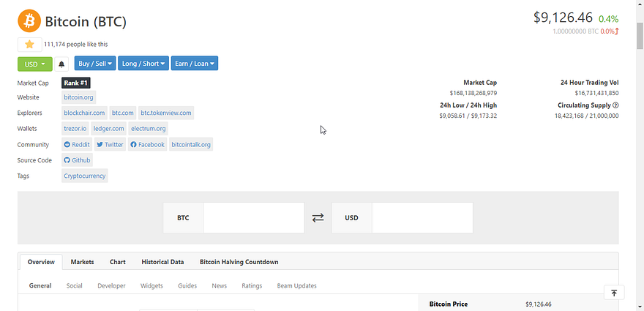Open the btc.com explorer link
644x311 pixels.
[x=123, y=113]
